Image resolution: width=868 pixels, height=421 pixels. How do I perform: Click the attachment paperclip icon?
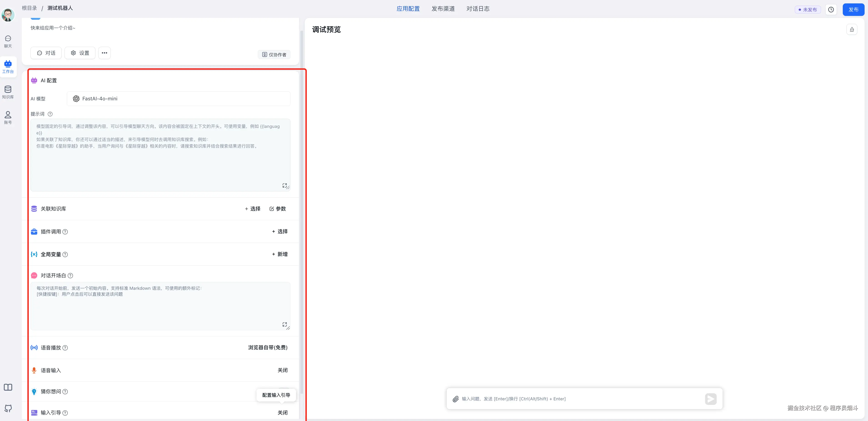tap(456, 399)
